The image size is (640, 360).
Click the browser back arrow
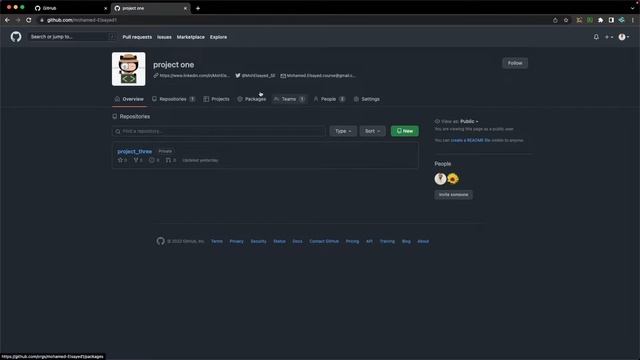click(7, 20)
